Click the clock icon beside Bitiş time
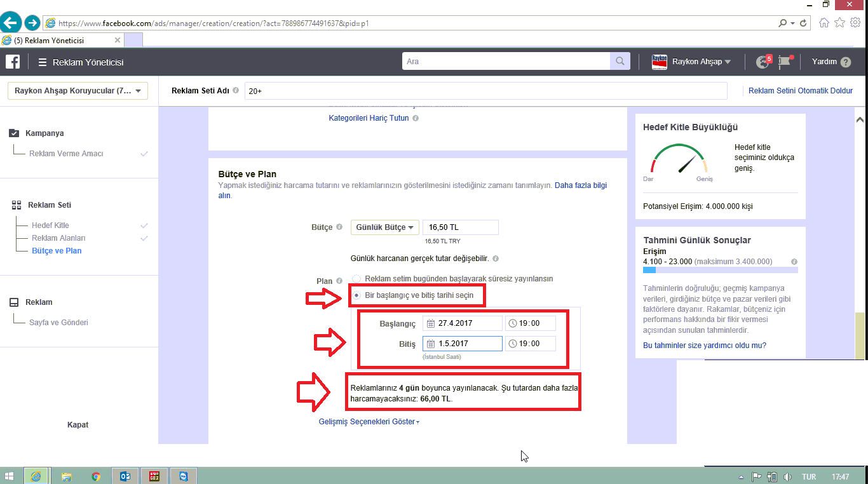Viewport: 868px width, 484px height. click(513, 344)
